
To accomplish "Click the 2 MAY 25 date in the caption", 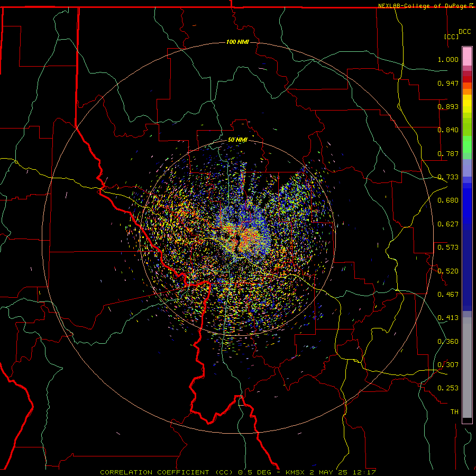I will 328,472.
